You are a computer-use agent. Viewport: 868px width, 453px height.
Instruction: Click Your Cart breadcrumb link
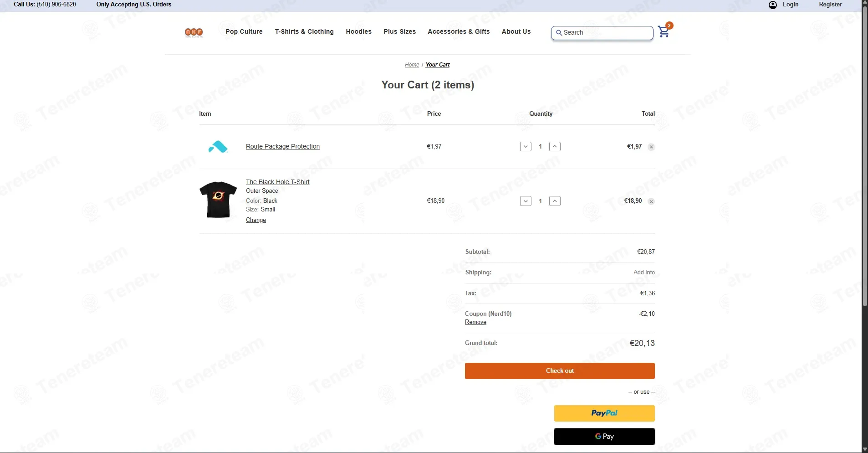(x=438, y=65)
